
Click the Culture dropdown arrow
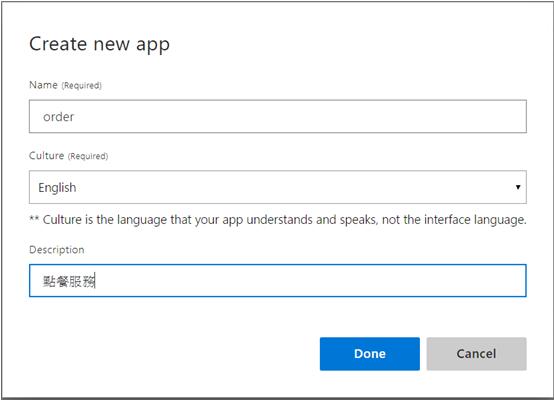click(518, 187)
